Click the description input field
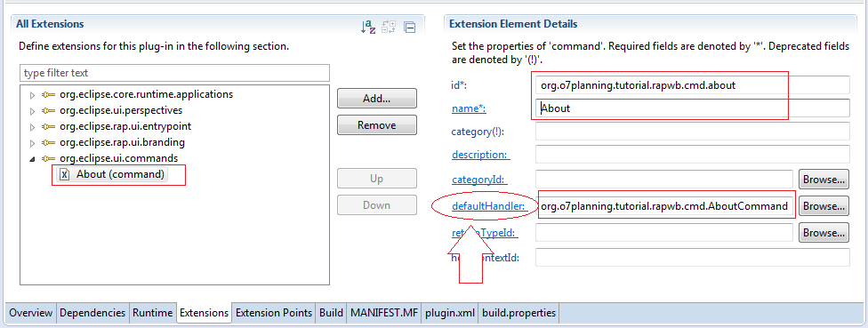The height and width of the screenshot is (328, 868). tap(693, 155)
